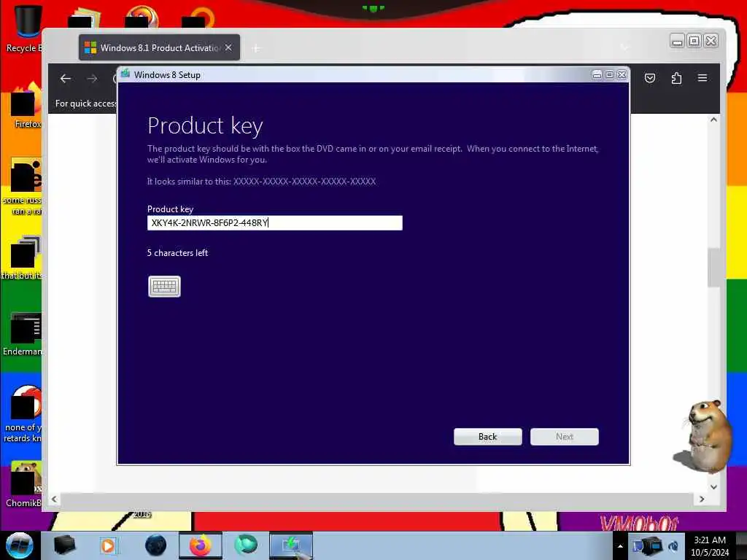This screenshot has width=747, height=560.
Task: Open the Firefox hamburger menu
Action: (703, 77)
